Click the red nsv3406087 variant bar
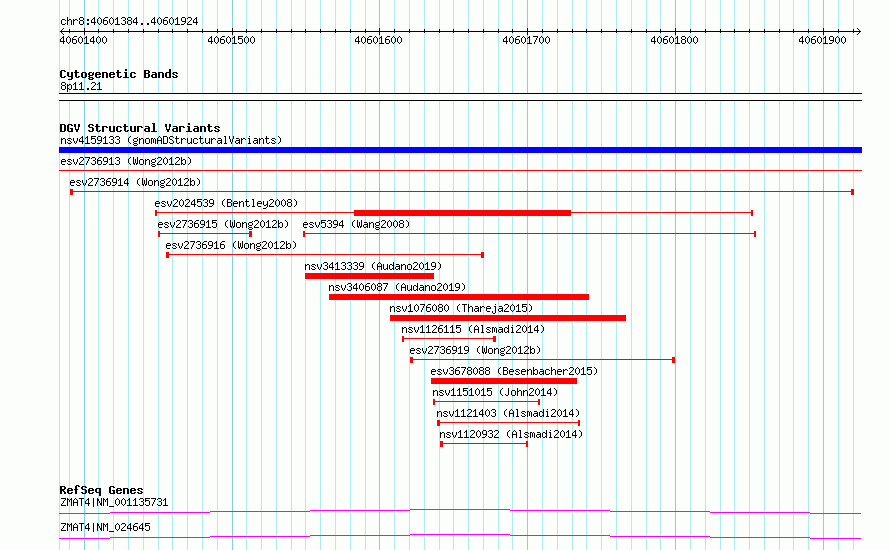This screenshot has height=550, width=890. tap(459, 297)
